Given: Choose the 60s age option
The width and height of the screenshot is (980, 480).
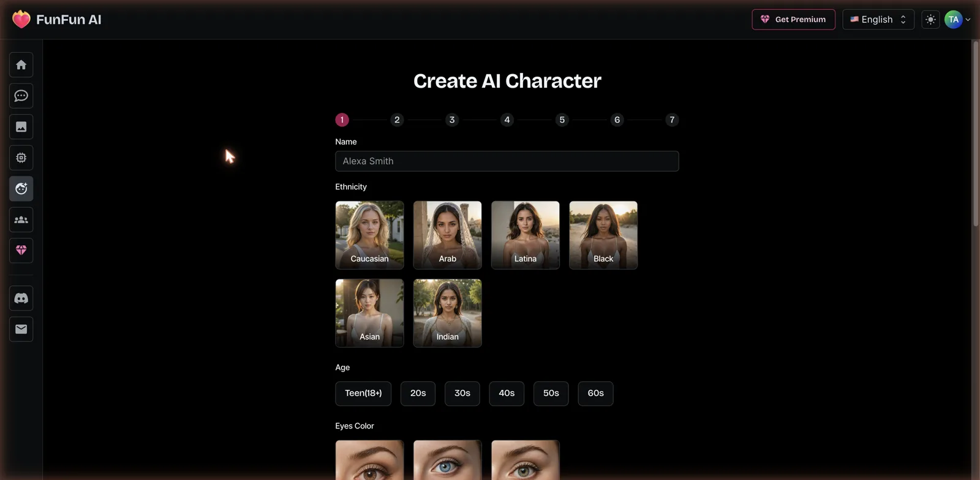Looking at the screenshot, I should tap(596, 394).
